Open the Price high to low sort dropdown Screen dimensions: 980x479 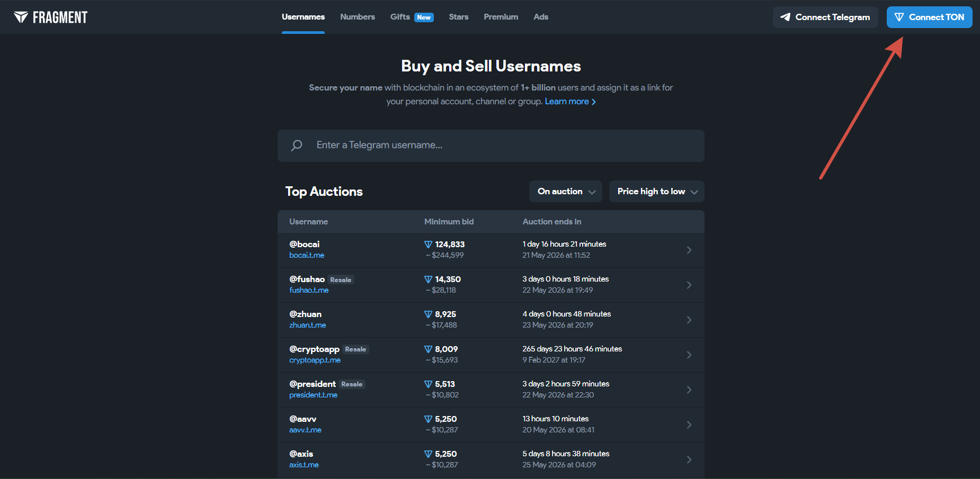click(x=657, y=192)
